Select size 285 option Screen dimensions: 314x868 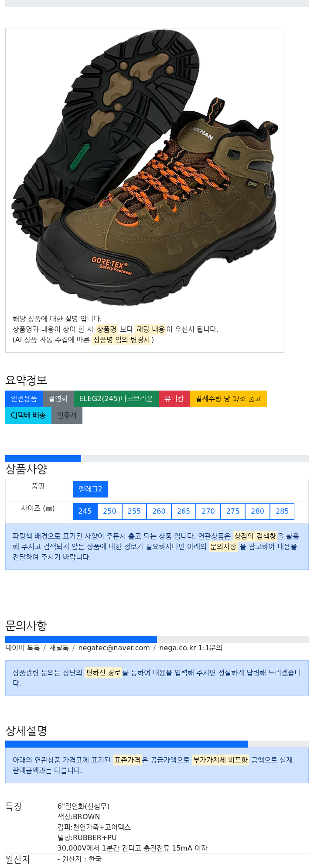click(282, 511)
